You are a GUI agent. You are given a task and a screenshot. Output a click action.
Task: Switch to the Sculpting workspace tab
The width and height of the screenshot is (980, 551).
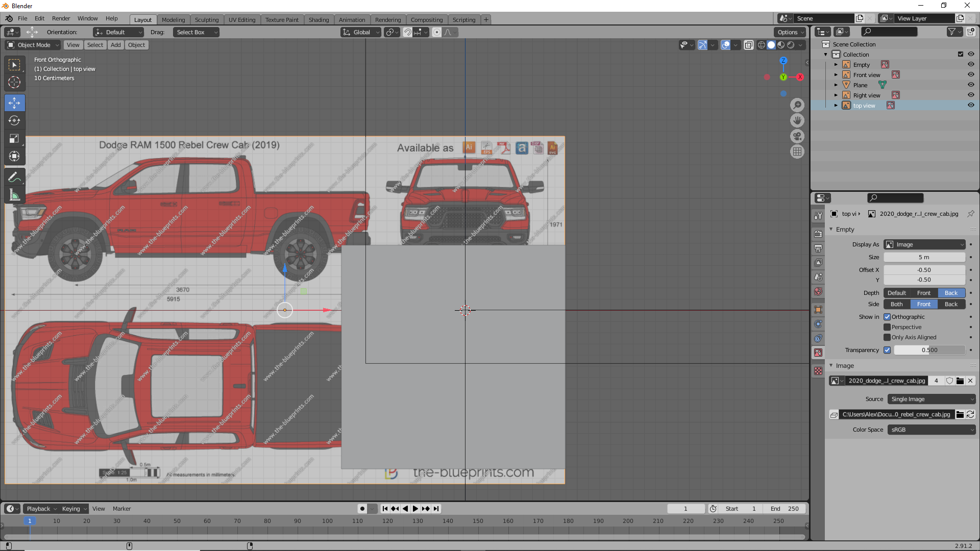206,19
